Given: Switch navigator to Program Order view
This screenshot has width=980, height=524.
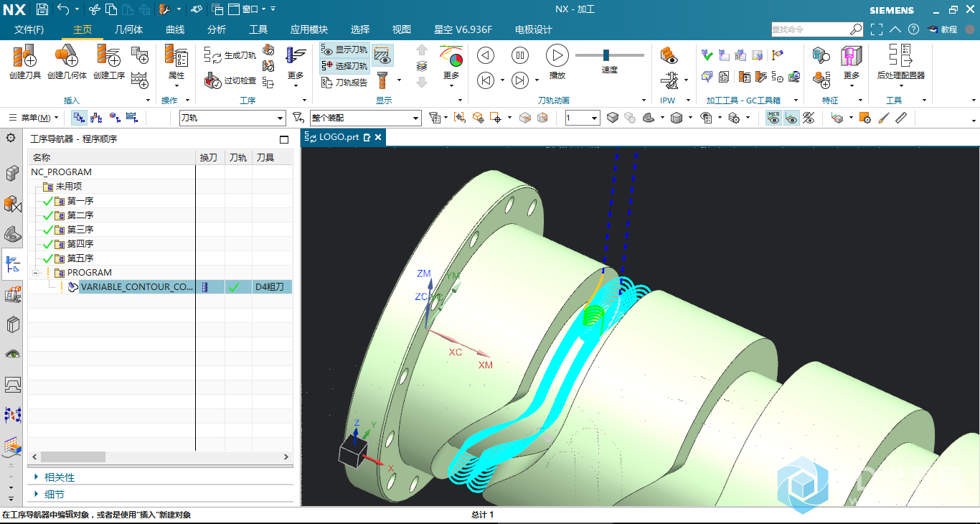Looking at the screenshot, I should pos(79,118).
